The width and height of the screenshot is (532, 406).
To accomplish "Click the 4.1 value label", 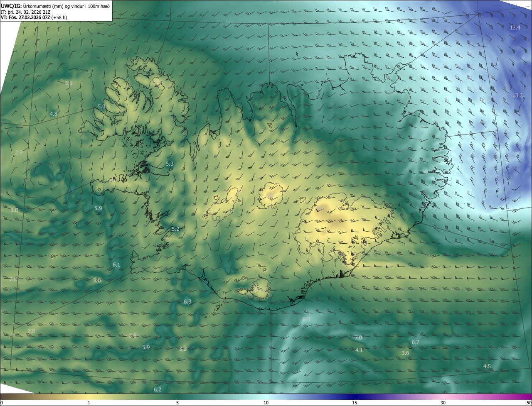I will click(359, 350).
